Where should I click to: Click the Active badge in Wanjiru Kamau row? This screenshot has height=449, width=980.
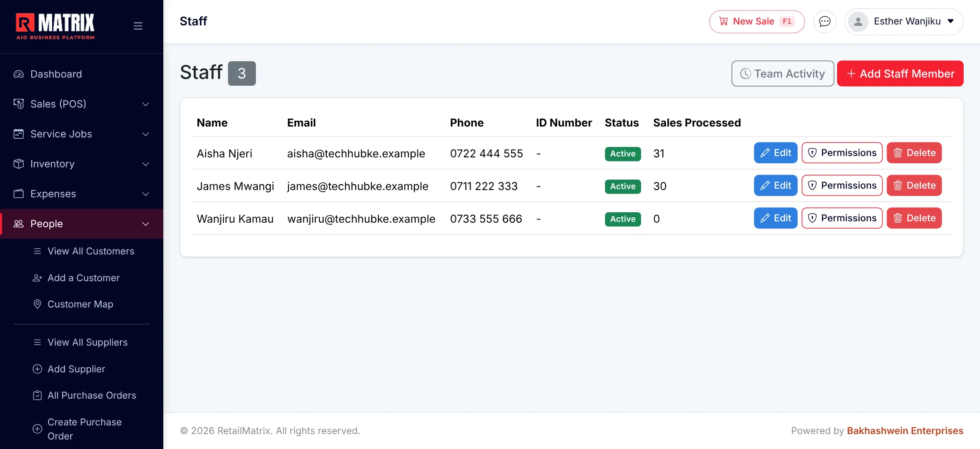pos(622,219)
